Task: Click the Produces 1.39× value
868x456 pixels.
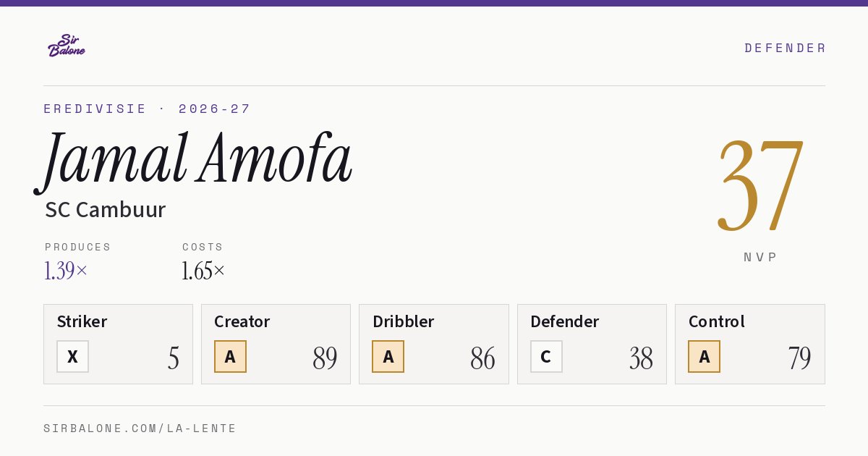Action: [66, 271]
